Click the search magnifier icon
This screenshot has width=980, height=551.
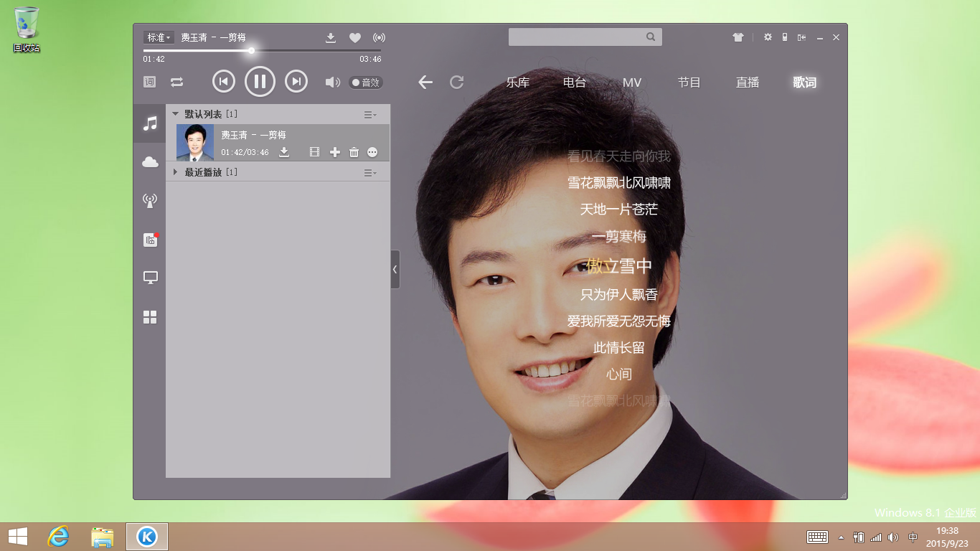pos(651,37)
